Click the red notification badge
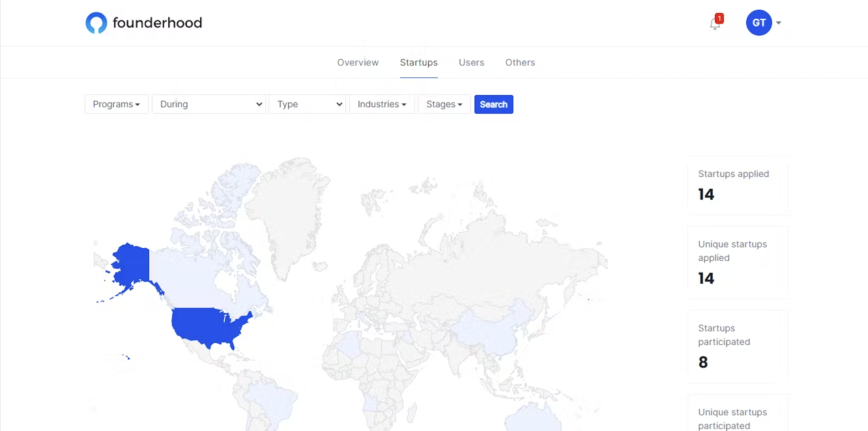 point(719,18)
